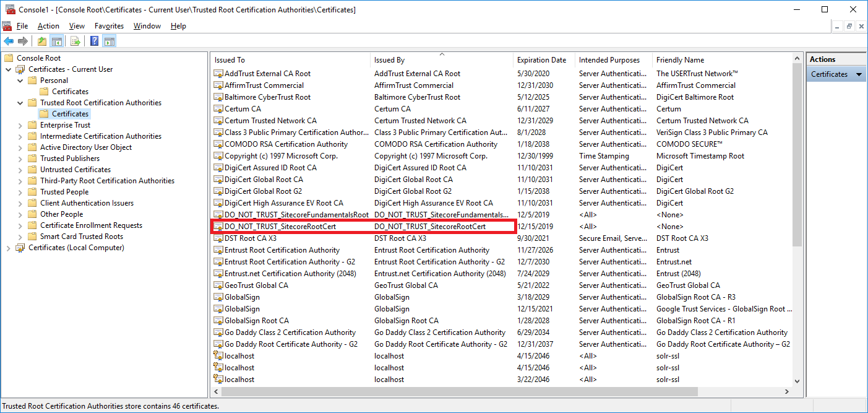Toggle Show/Hide Action Pane toolbar icon
Image resolution: width=868 pixels, height=413 pixels.
[110, 41]
